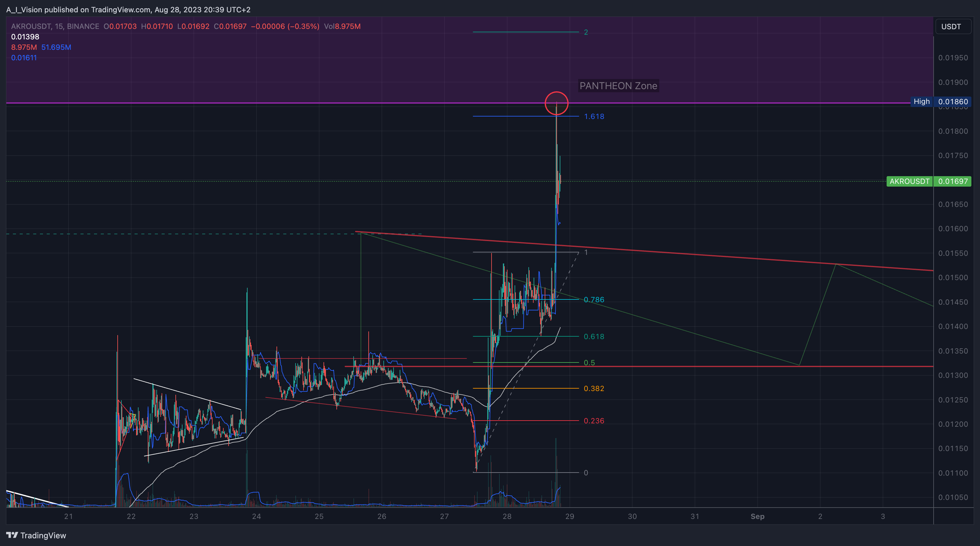Image resolution: width=980 pixels, height=546 pixels.
Task: Click the 29 date label on time axis
Action: (570, 516)
